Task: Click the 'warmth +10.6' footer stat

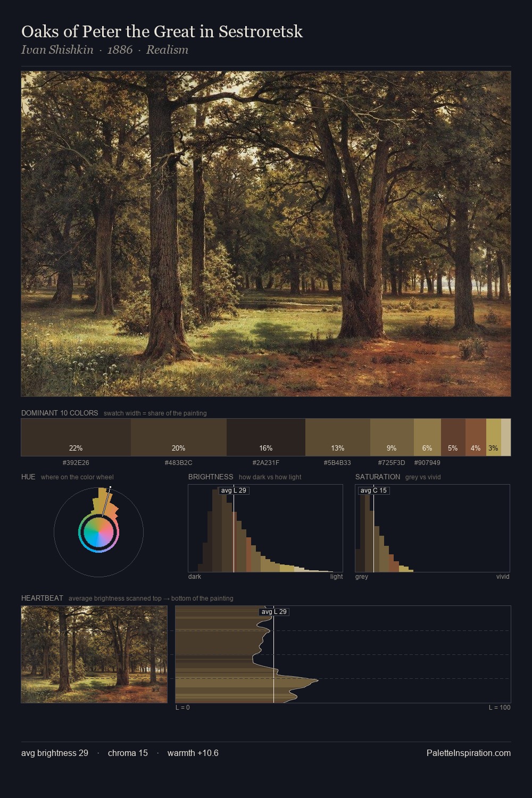Action: (x=193, y=753)
